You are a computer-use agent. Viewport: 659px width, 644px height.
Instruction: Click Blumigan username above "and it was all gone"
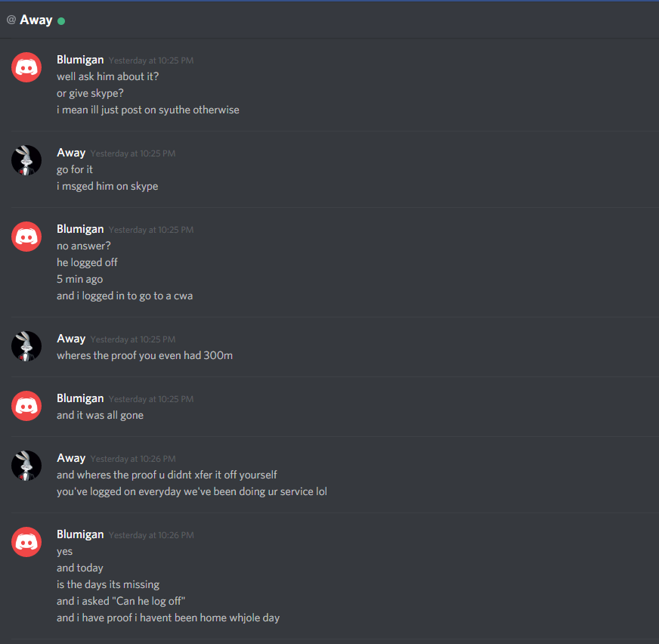(80, 398)
